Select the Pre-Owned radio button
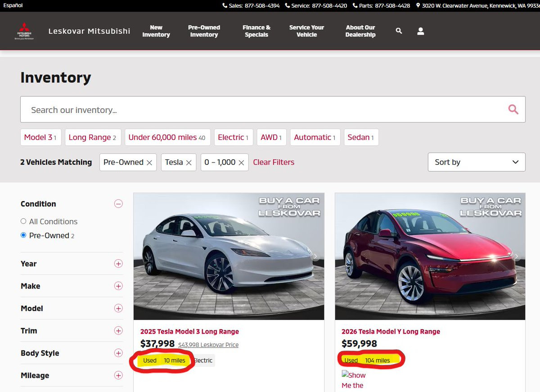 coord(23,235)
